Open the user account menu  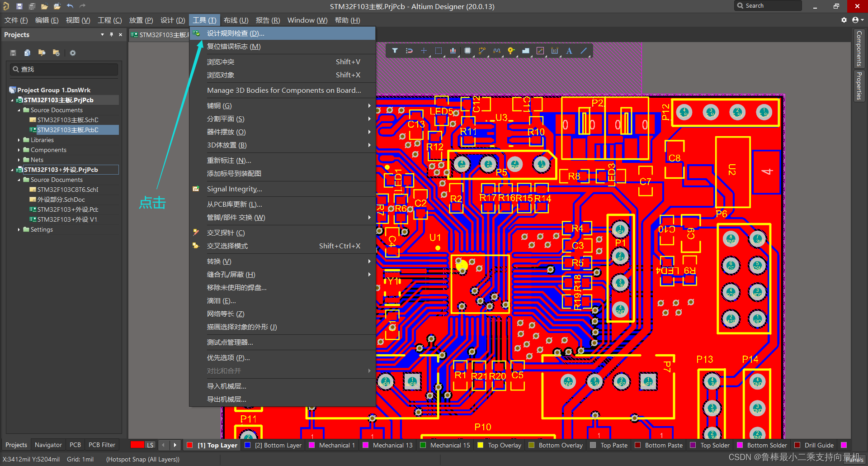pyautogui.click(x=857, y=20)
